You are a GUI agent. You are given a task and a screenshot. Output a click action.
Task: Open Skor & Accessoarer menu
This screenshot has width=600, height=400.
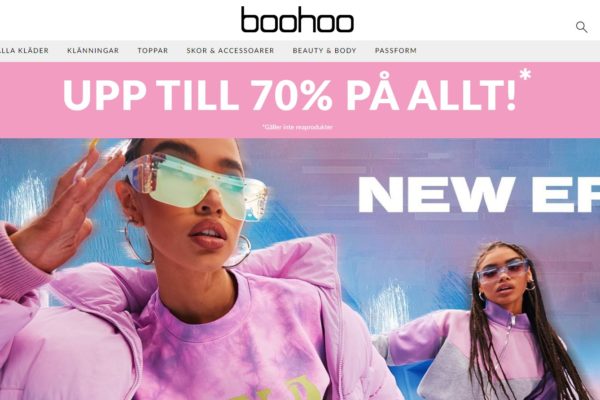pos(230,51)
